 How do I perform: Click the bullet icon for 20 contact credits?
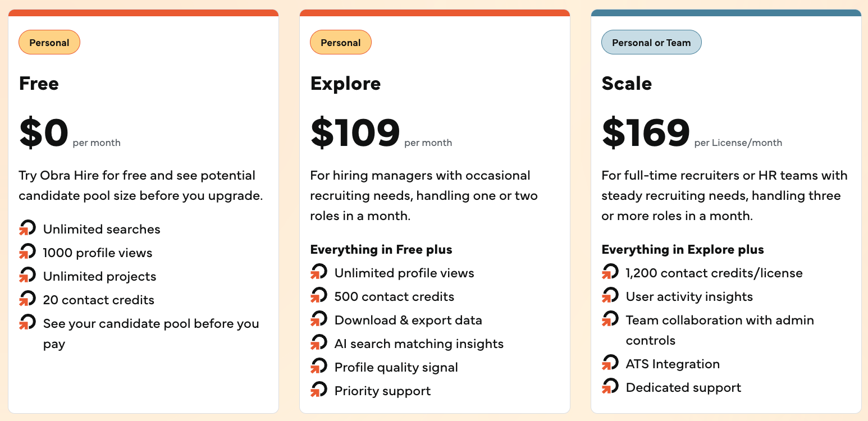(28, 299)
